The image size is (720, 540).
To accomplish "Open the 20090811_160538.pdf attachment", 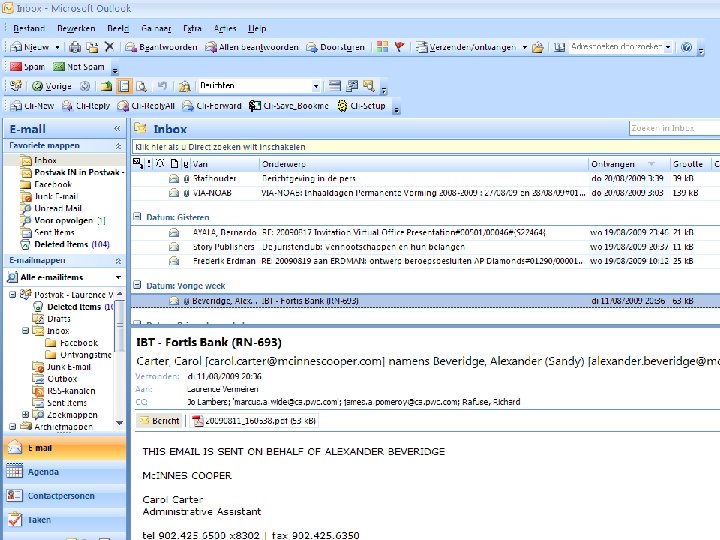I will click(254, 421).
